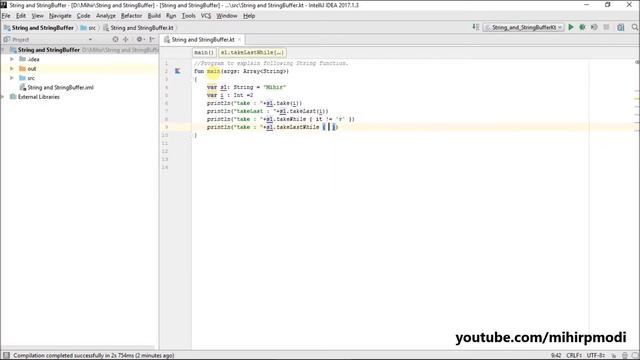Open the Run menu
Screen dimensions: 640x360
coord(171,16)
